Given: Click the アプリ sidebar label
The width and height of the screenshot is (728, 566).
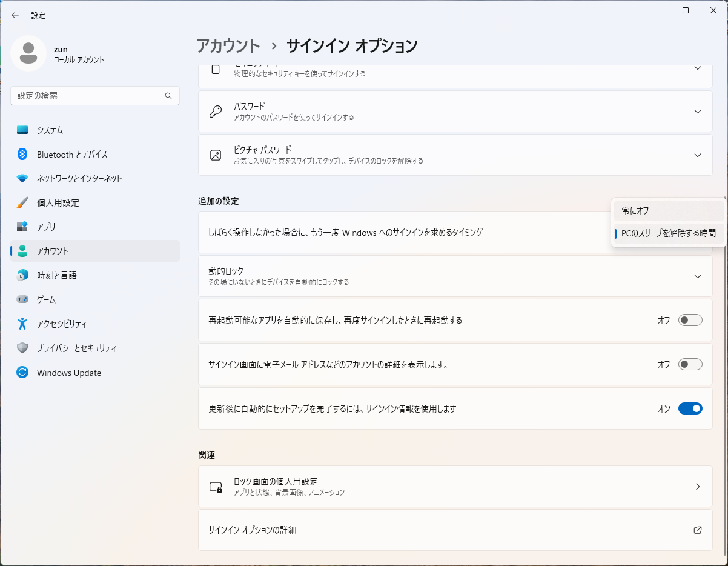Looking at the screenshot, I should coord(46,227).
